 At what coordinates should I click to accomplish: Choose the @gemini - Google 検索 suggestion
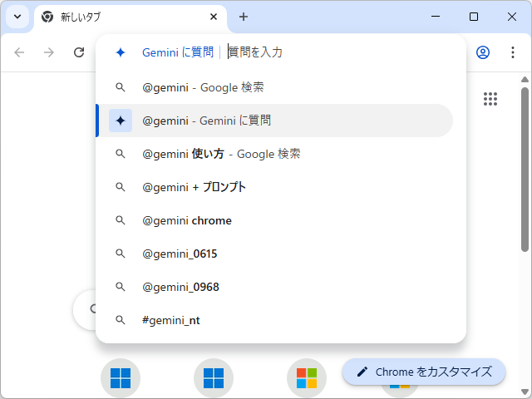click(x=275, y=87)
